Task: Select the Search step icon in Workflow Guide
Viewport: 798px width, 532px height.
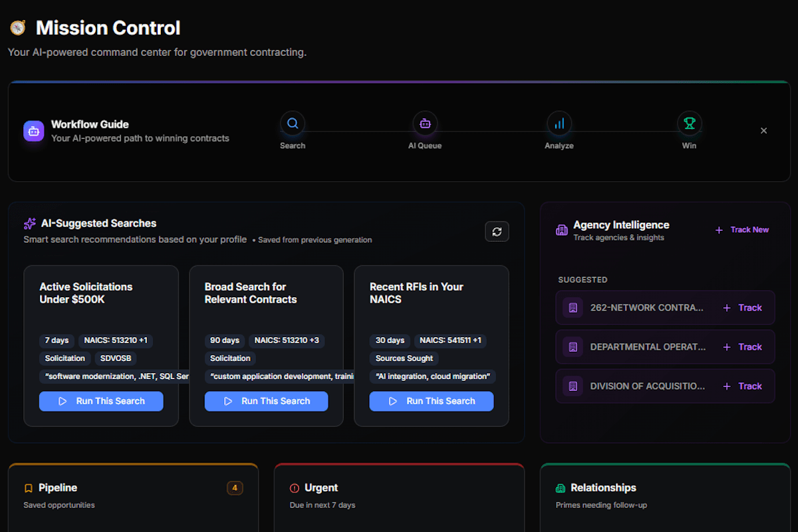Action: coord(293,123)
